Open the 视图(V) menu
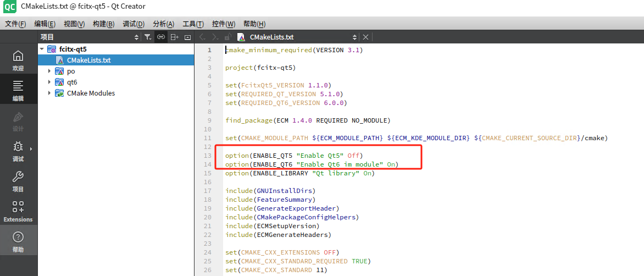This screenshot has width=644, height=276. (74, 24)
